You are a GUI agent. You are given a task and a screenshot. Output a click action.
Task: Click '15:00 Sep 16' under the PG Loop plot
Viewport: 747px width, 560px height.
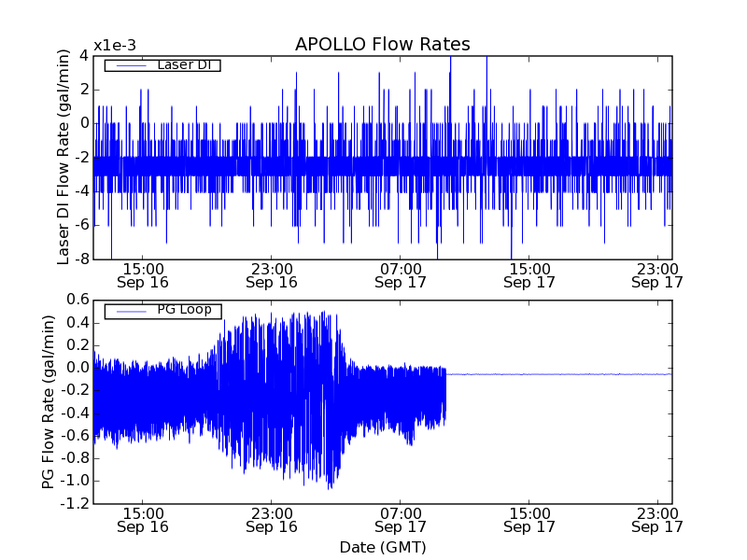click(143, 521)
